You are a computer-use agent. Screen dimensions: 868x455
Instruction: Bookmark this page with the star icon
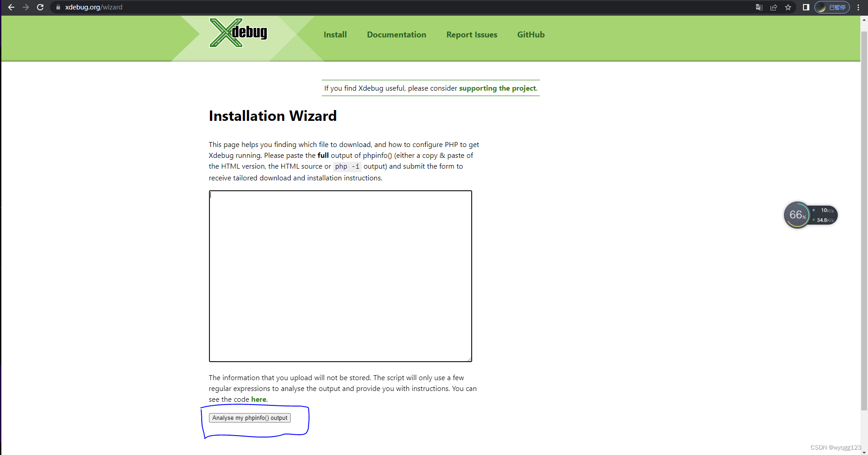click(788, 7)
